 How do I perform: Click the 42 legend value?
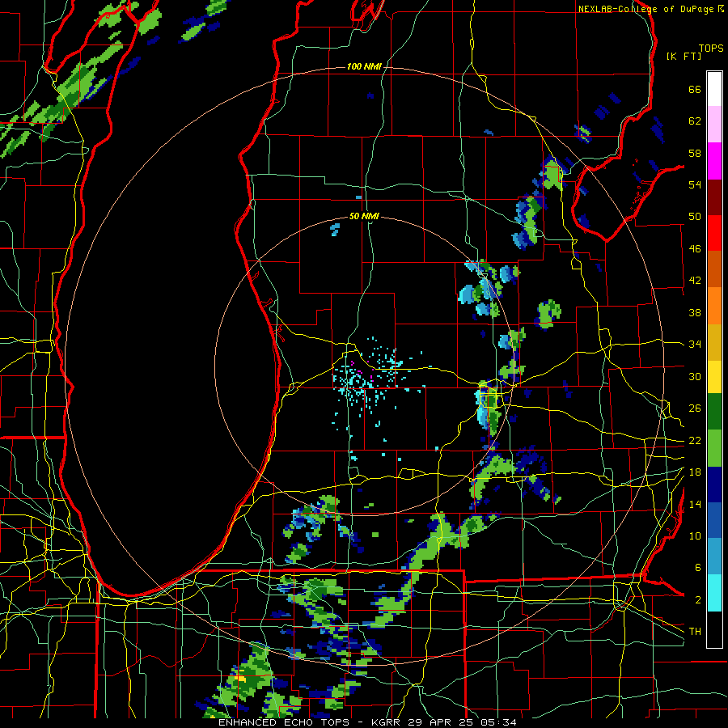pyautogui.click(x=695, y=281)
